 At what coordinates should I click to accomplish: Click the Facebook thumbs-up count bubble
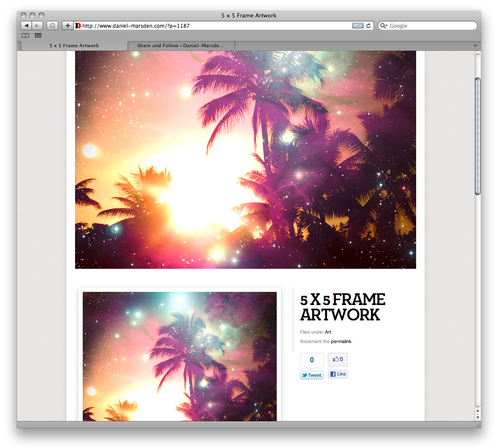point(338,359)
